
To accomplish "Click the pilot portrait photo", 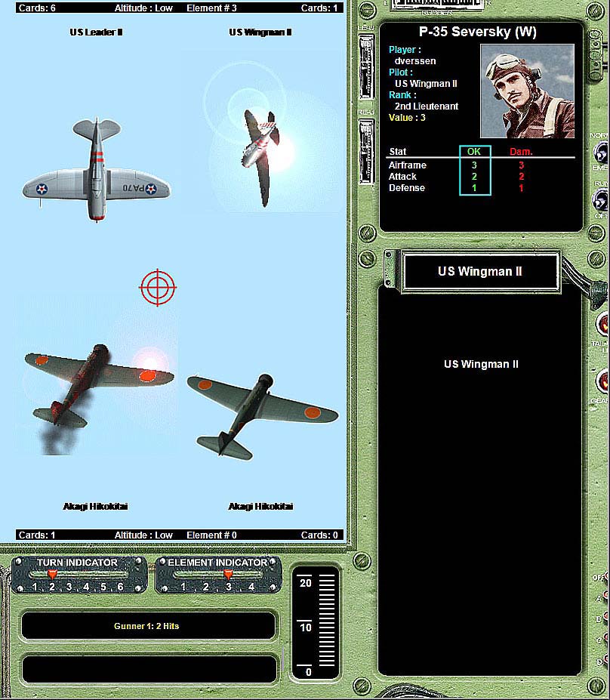I will click(526, 91).
